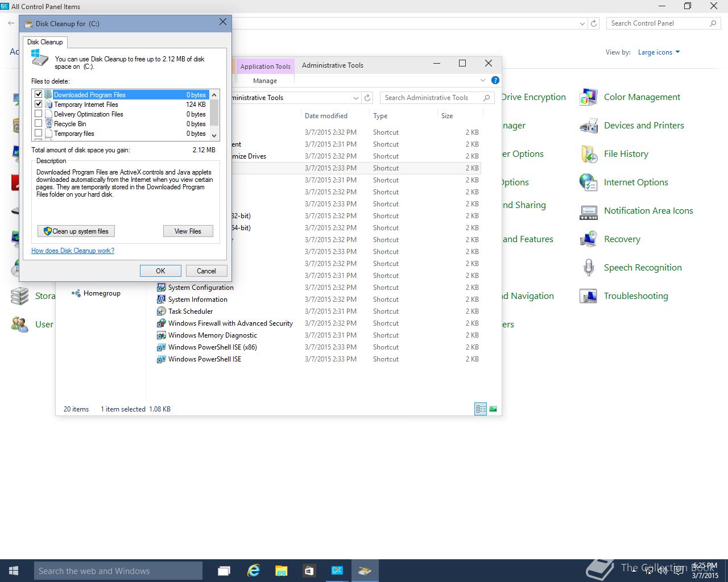
Task: Click the View Files button
Action: click(x=188, y=231)
